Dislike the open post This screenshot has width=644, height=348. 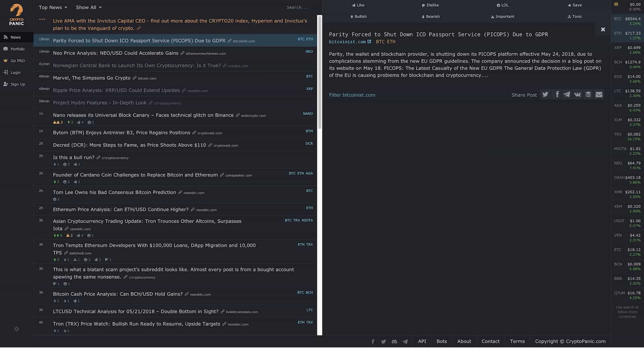430,5
